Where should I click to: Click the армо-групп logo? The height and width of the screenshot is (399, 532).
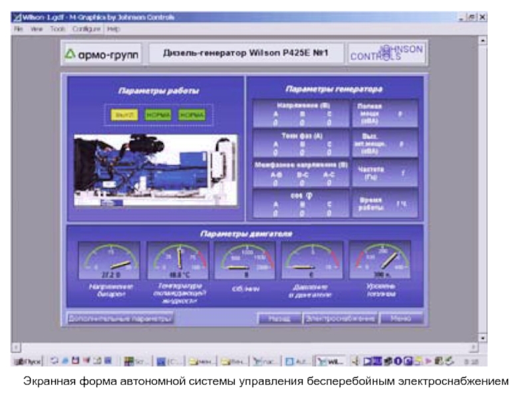coord(102,54)
